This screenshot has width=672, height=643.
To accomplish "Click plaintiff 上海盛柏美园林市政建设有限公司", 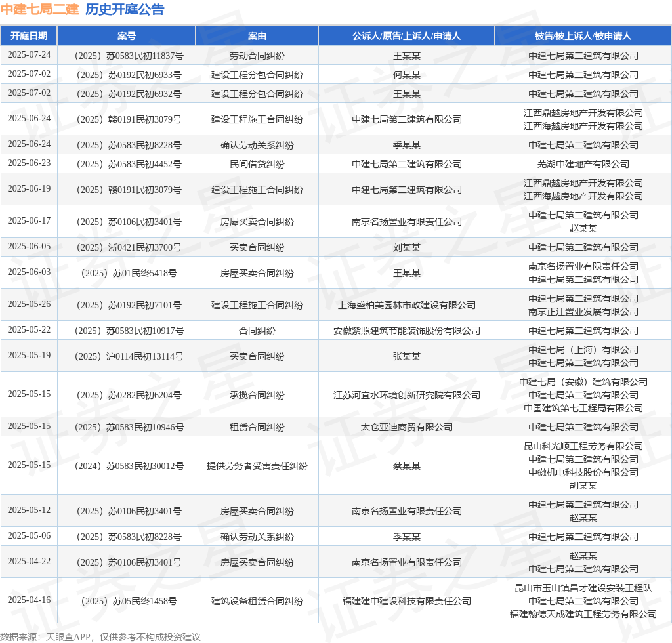I will click(x=407, y=305).
